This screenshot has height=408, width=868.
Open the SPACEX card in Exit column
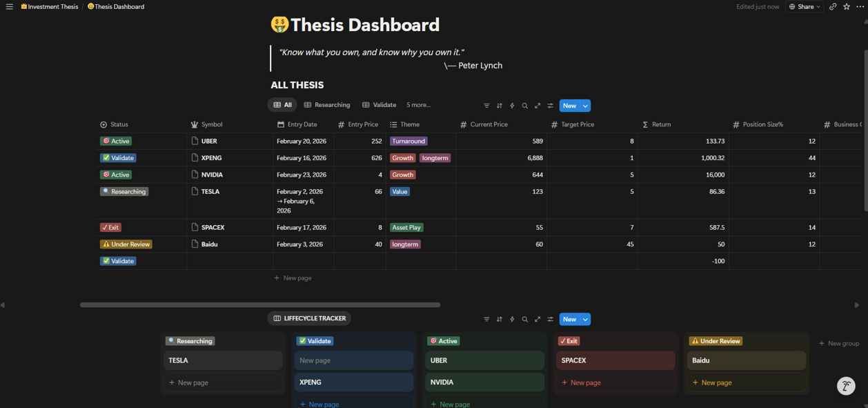pos(615,360)
